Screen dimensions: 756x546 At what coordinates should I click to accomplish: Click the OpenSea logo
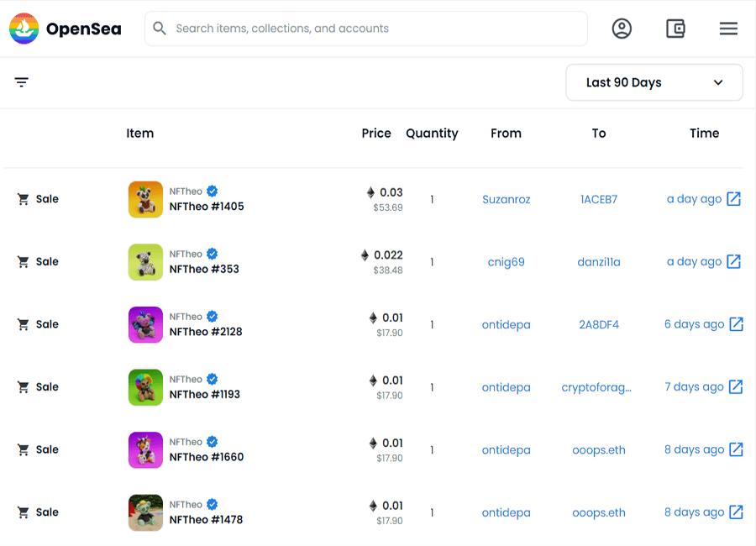pos(65,29)
